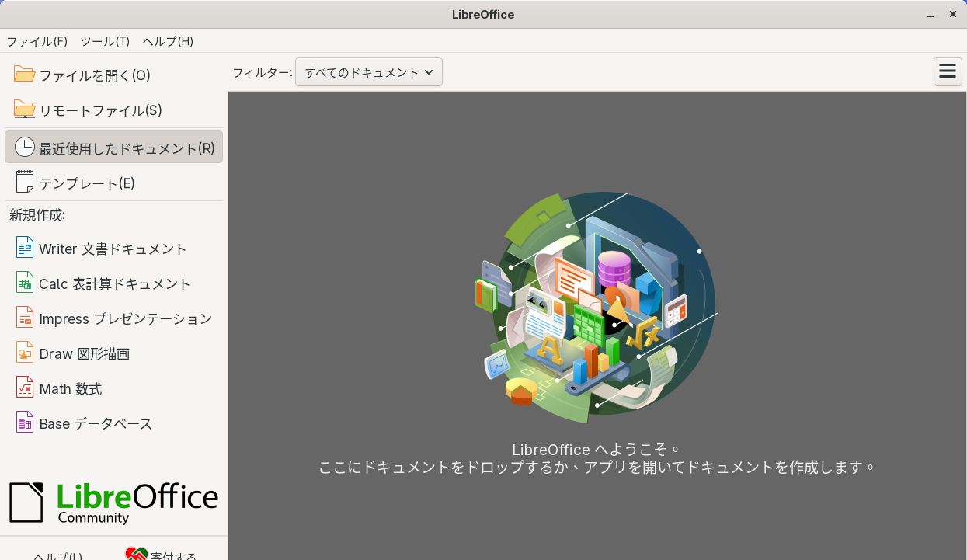967x560 pixels.
Task: Click the Draw drawing icon
Action: 25,353
